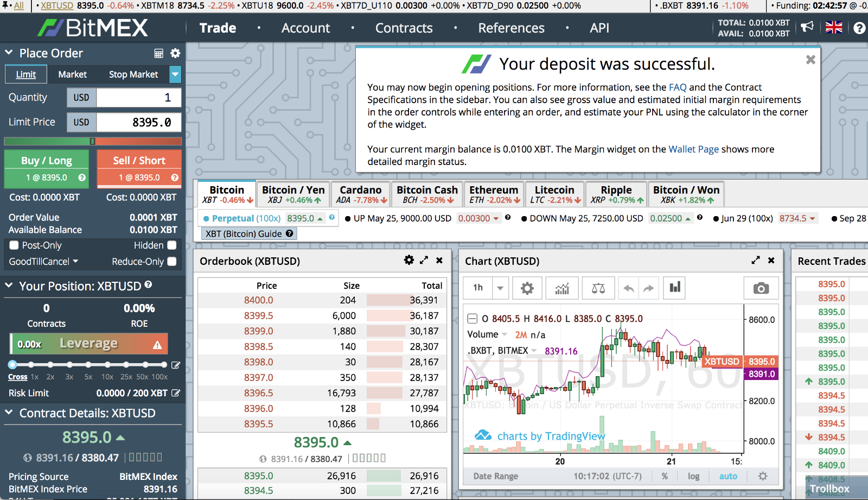
Task: Open the Contracts menu
Action: tap(404, 28)
